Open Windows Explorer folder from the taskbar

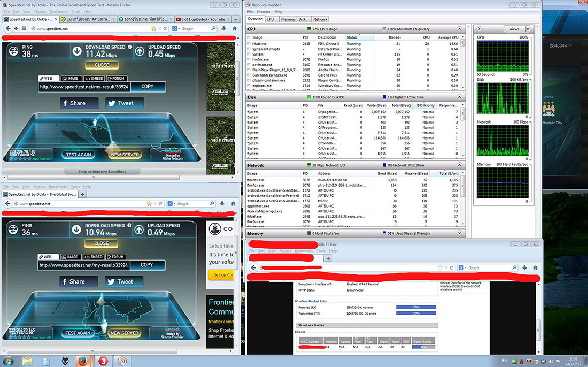(x=27, y=361)
